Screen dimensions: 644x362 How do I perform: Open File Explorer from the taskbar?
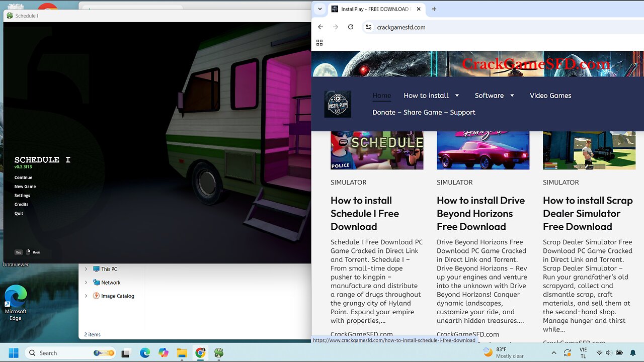(x=182, y=353)
